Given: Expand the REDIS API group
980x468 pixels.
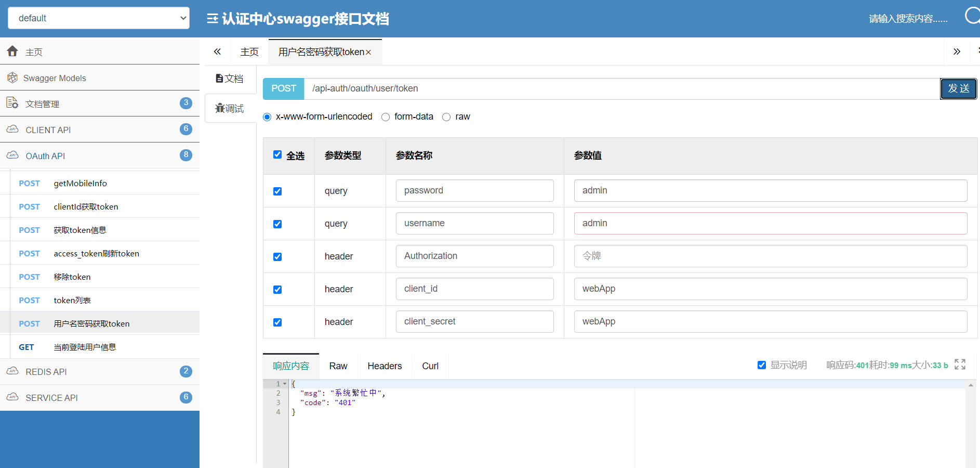Looking at the screenshot, I should coord(100,371).
